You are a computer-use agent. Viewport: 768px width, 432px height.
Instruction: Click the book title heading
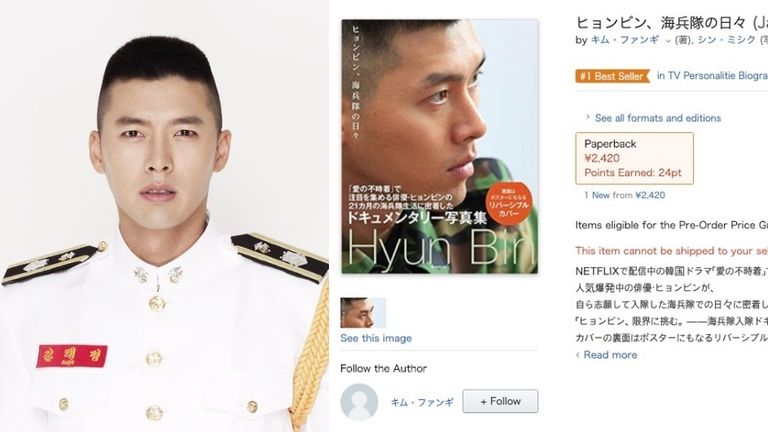click(672, 22)
